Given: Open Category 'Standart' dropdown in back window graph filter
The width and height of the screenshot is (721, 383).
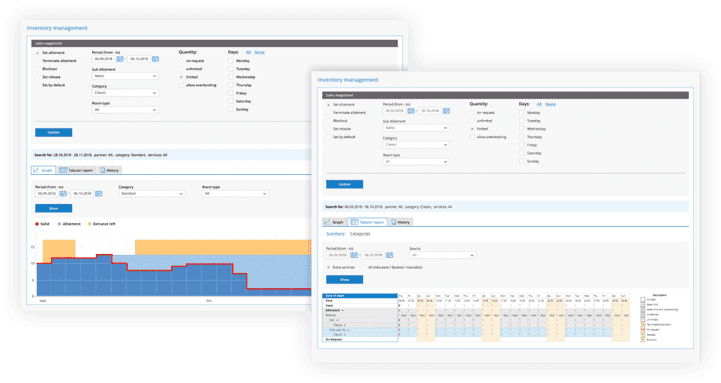Looking at the screenshot, I should [152, 194].
